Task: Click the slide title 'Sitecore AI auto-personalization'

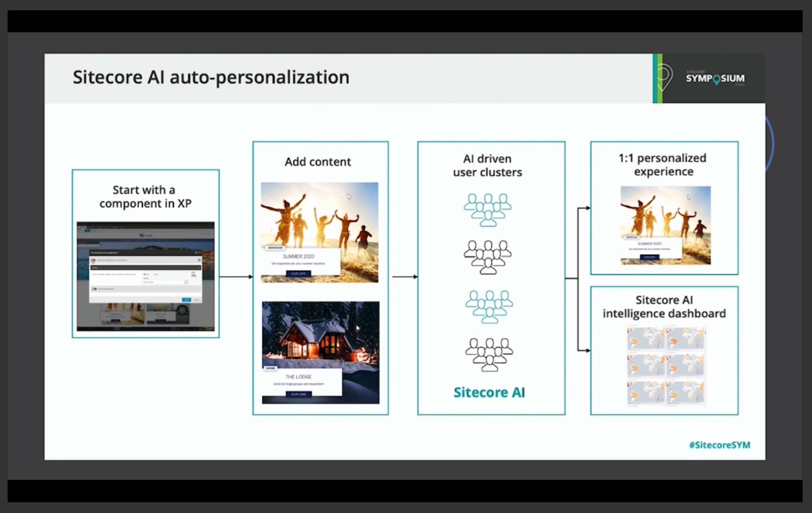Action: click(x=211, y=77)
